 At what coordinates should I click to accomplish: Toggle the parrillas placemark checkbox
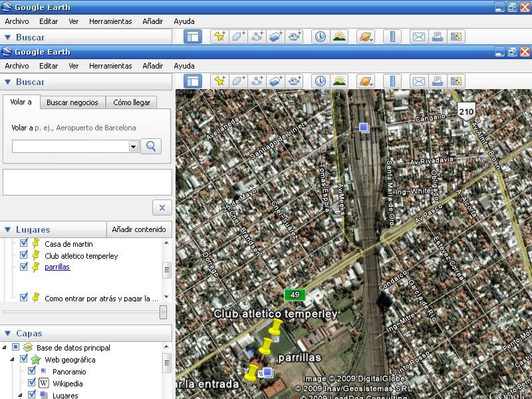click(x=24, y=267)
